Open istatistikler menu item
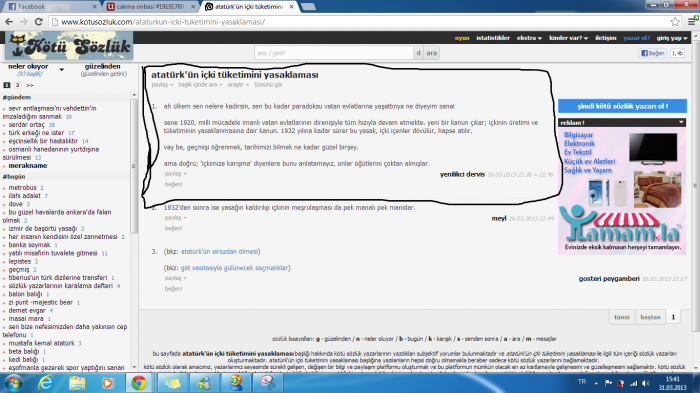Viewport: 700px width, 393px height. [x=493, y=38]
